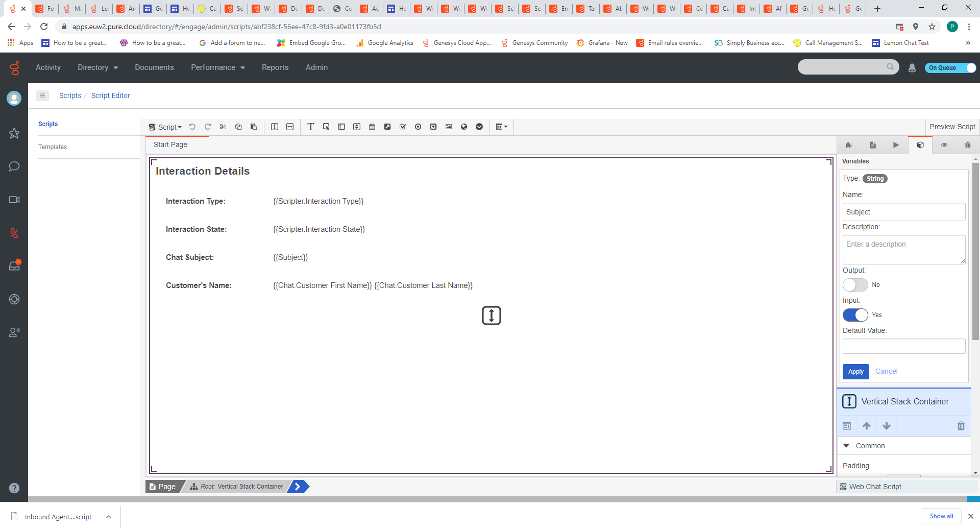Viewport: 980px width, 531px height.
Task: Toggle the hamburger menu beside Scripts breadcrumb
Action: (42, 95)
